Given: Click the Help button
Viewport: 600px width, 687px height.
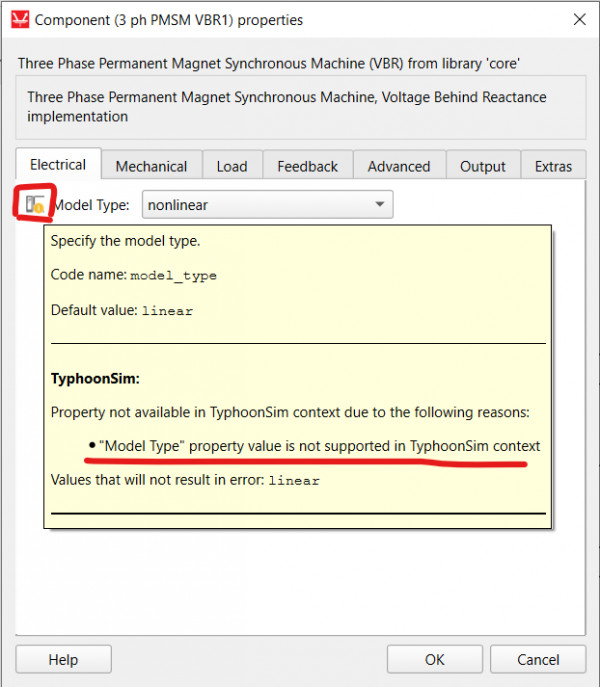Looking at the screenshot, I should tap(64, 659).
